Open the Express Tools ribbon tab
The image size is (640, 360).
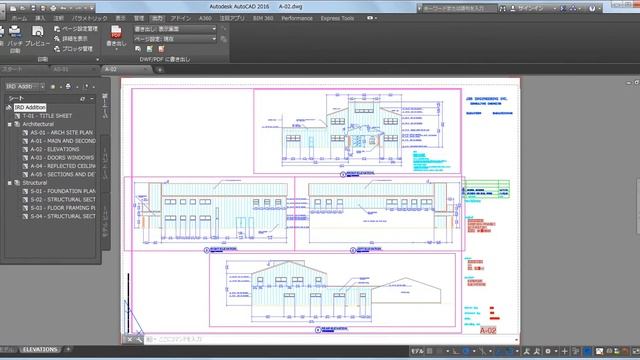click(x=337, y=18)
